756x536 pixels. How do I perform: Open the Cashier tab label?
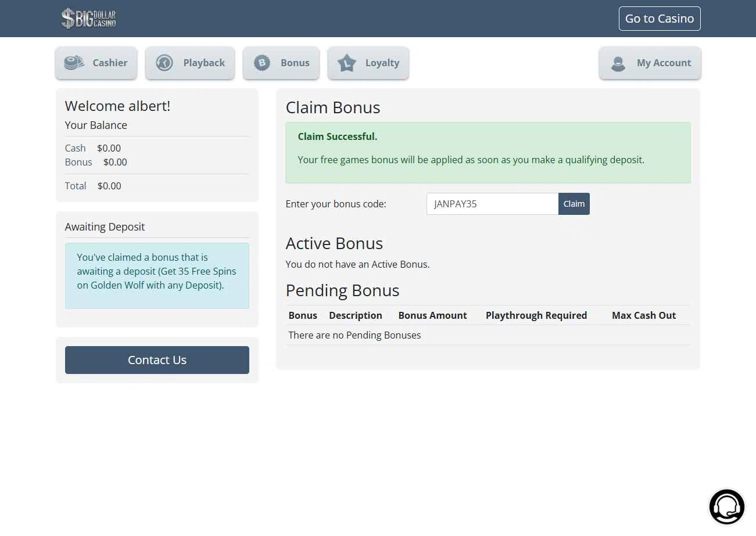(x=110, y=63)
